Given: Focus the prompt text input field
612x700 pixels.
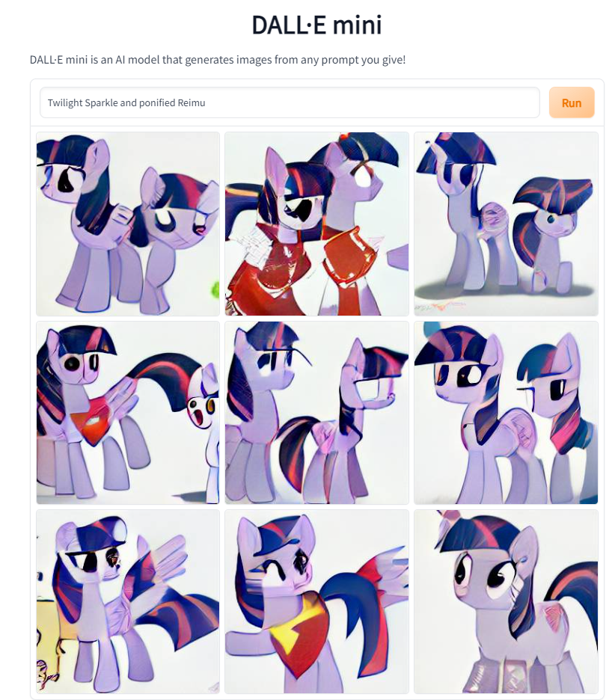Looking at the screenshot, I should [x=290, y=102].
